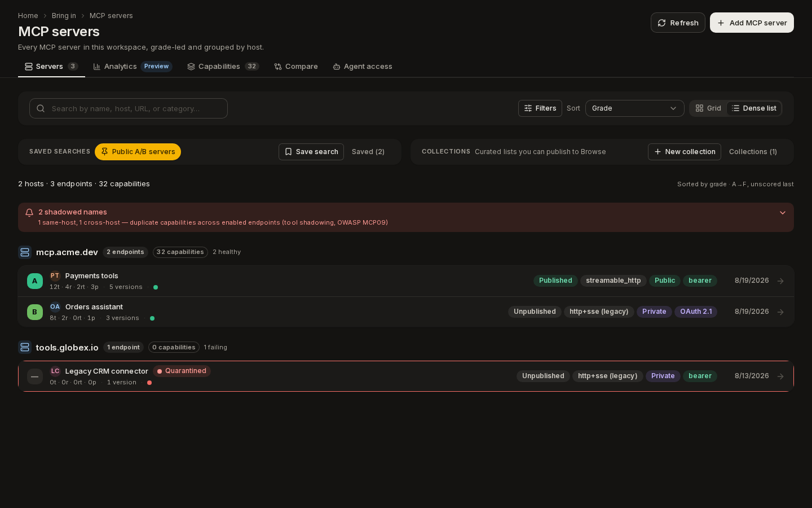Screen dimensions: 812x508
Task: Expand the shadowed names alert chevron
Action: point(783,213)
